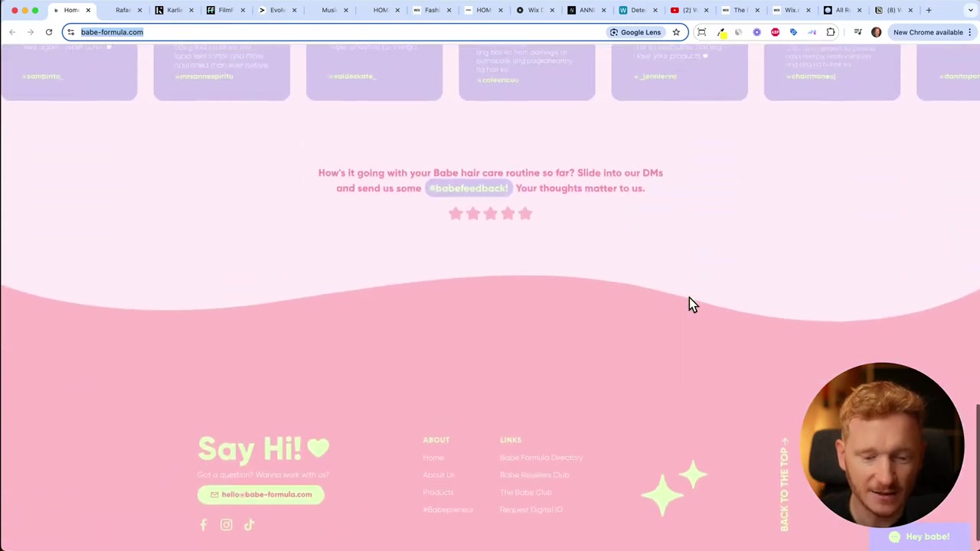The height and width of the screenshot is (551, 980).
Task: Open the Products footer link
Action: (438, 493)
